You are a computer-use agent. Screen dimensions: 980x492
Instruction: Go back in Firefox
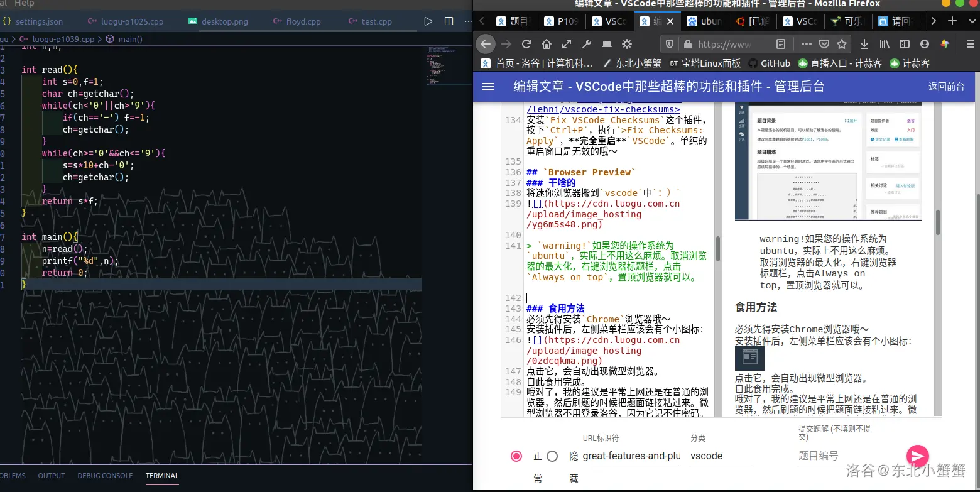pos(485,44)
